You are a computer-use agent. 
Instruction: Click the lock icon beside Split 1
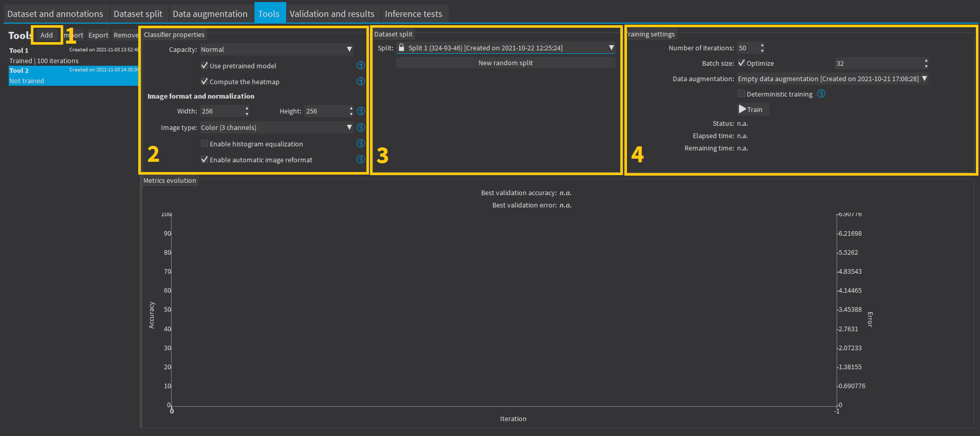pos(402,47)
